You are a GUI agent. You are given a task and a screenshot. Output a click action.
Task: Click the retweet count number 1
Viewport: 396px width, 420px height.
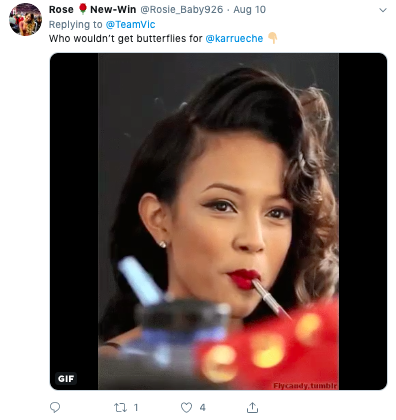click(136, 407)
